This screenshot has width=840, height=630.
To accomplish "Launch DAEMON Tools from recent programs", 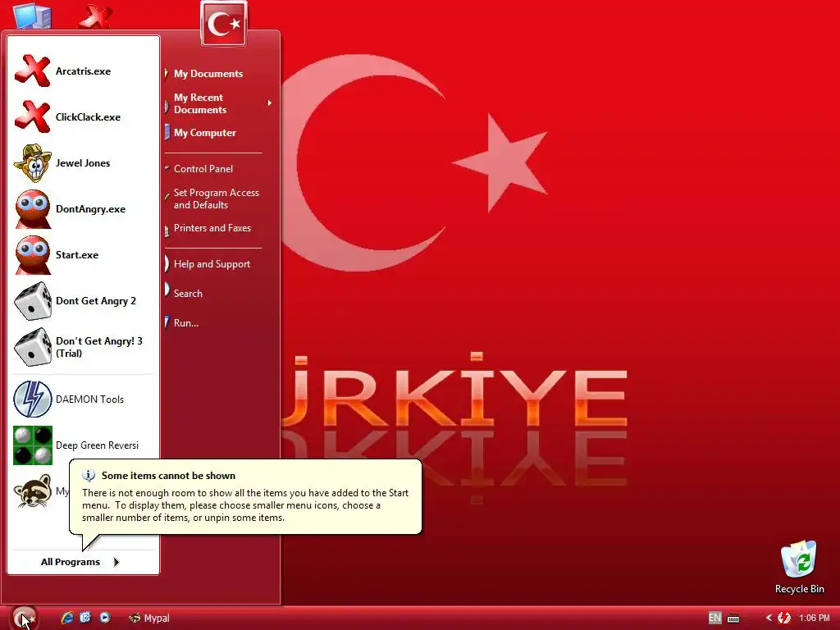I will point(83,399).
